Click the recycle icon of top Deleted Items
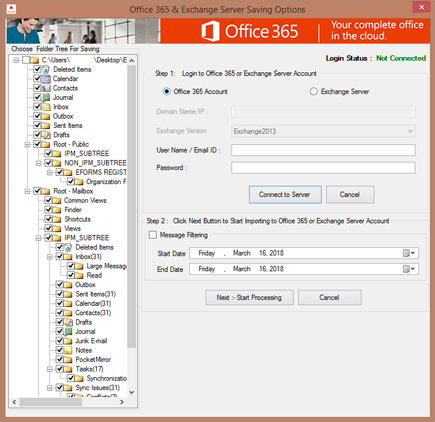The width and height of the screenshot is (435, 422). pyautogui.click(x=46, y=70)
